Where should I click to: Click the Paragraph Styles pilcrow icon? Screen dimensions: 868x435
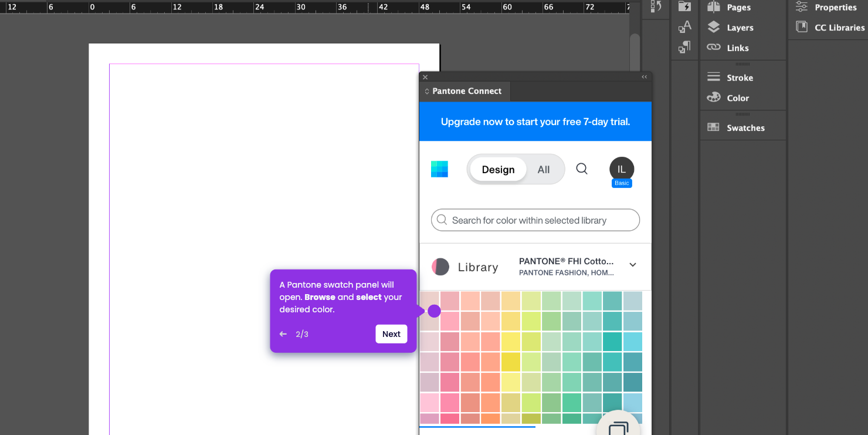click(684, 47)
